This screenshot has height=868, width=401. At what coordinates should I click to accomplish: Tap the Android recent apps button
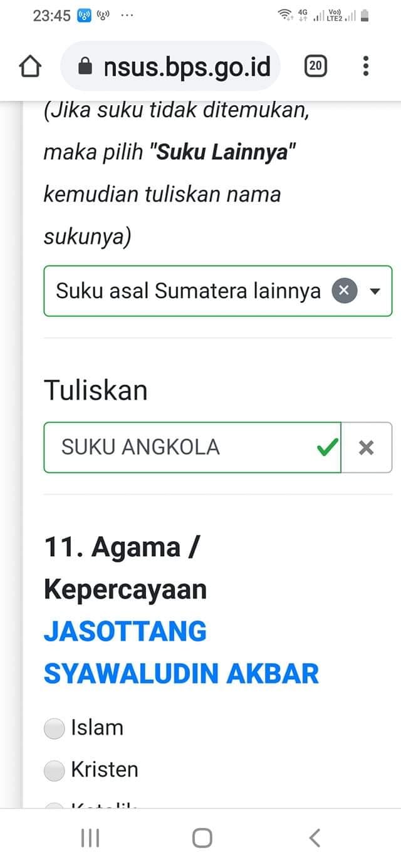coord(90,838)
